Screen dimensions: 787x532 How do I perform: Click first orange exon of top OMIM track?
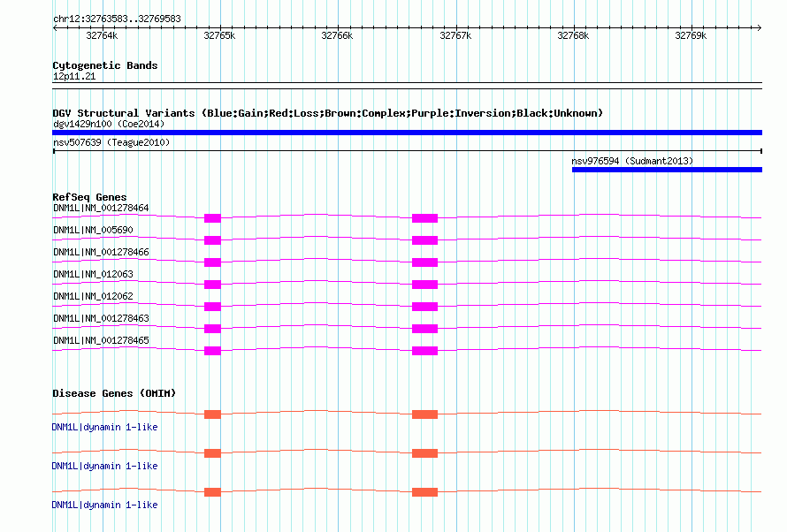pyautogui.click(x=212, y=414)
